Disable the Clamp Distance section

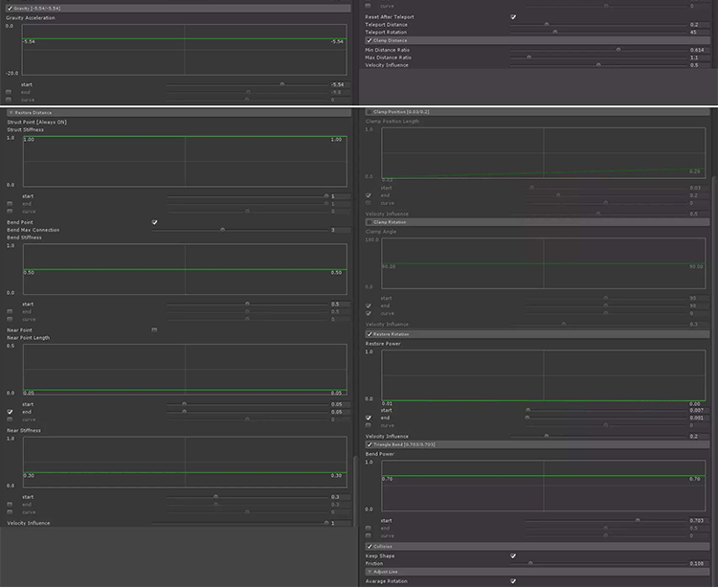tap(370, 40)
